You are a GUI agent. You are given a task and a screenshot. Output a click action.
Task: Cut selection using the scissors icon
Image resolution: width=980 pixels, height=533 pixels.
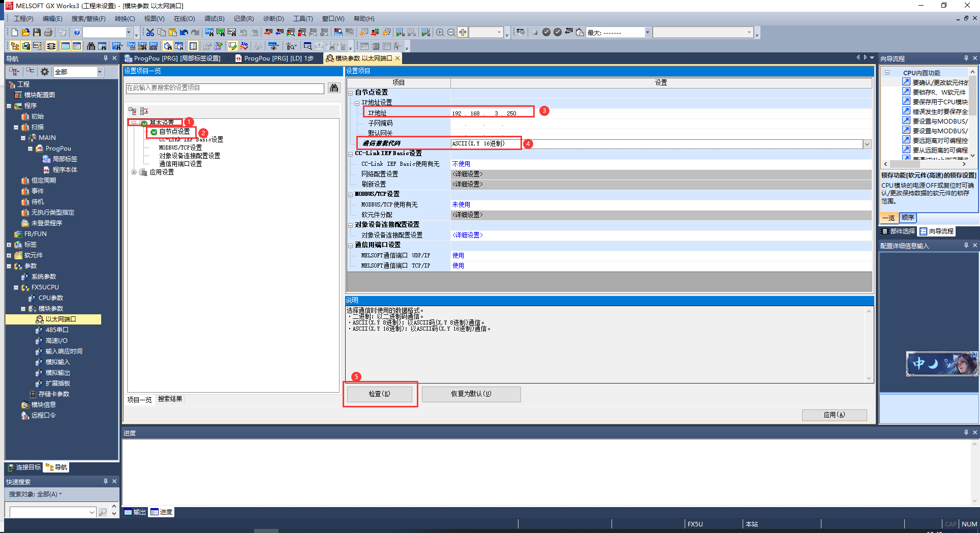pos(150,32)
